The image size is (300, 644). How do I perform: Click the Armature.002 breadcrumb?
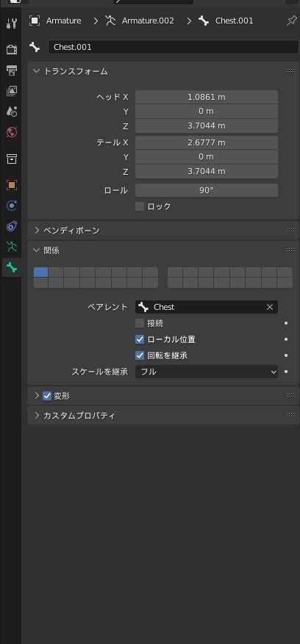pyautogui.click(x=148, y=21)
